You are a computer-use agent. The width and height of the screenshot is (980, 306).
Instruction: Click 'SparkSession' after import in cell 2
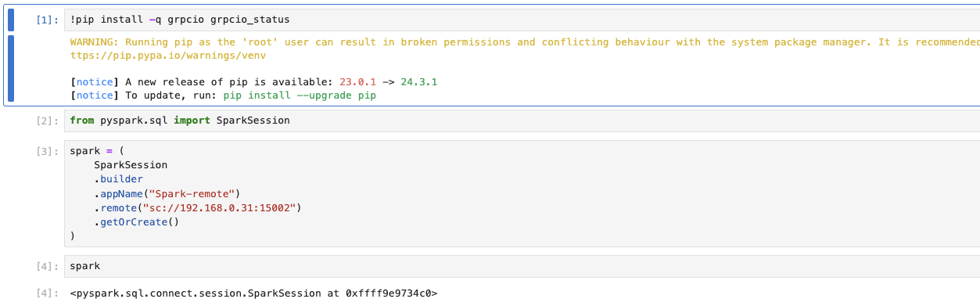253,121
